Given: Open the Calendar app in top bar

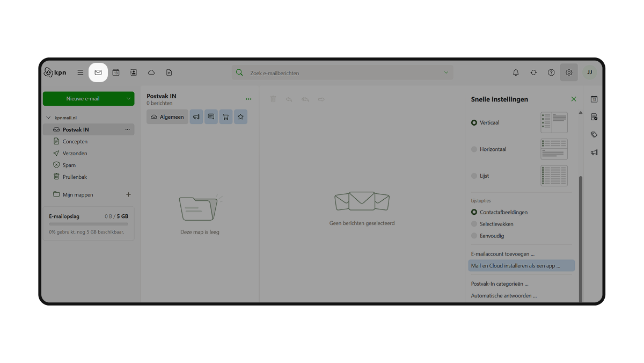Looking at the screenshot, I should tap(116, 72).
